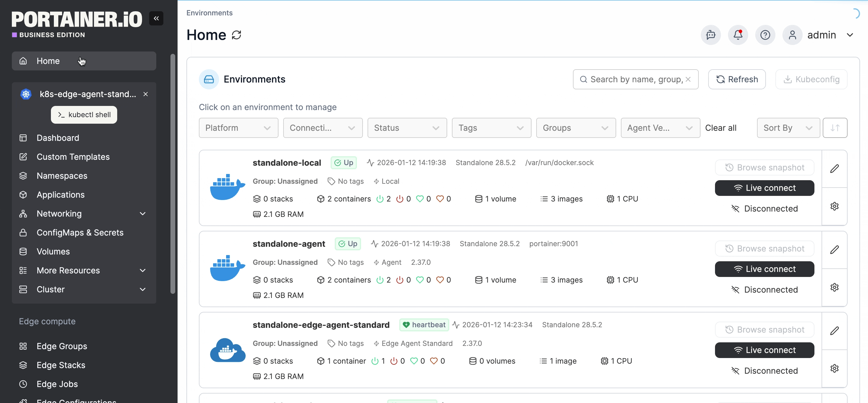Close the k8s-edge-agent environment with X
Viewport: 868px width, 403px height.
(146, 94)
